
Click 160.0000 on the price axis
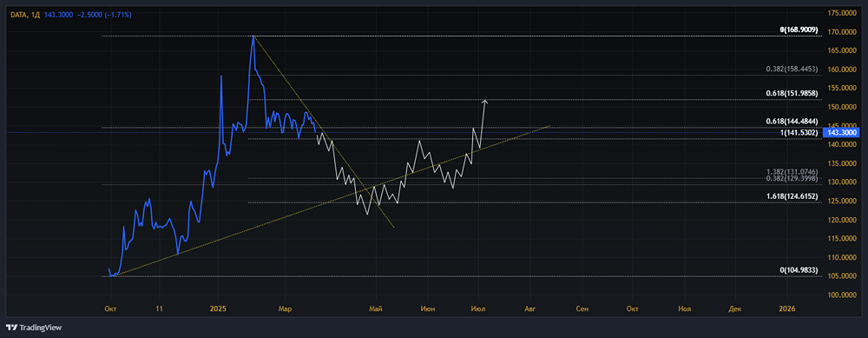[842, 70]
